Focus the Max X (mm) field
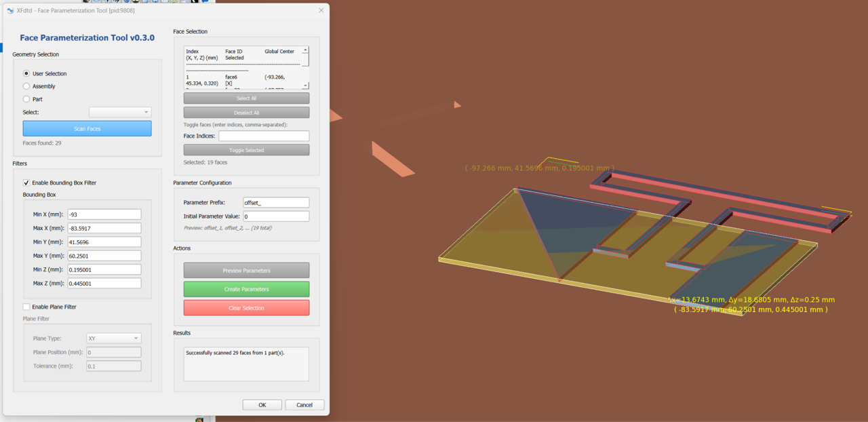 [104, 228]
